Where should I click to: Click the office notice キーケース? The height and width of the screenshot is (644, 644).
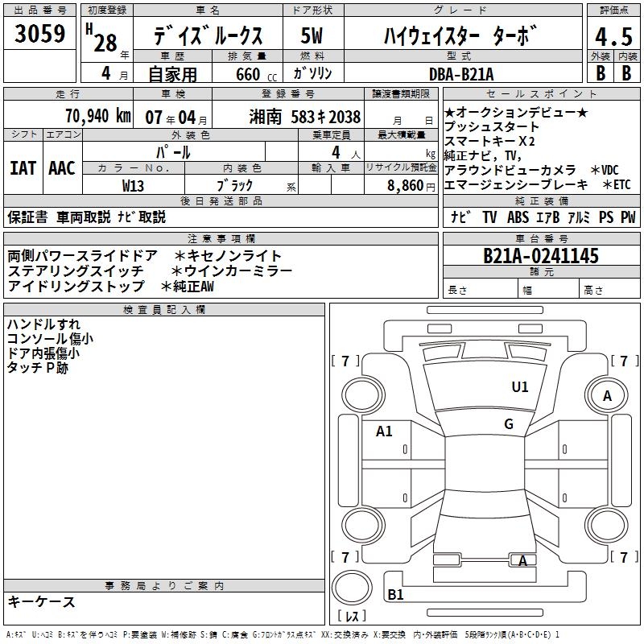click(42, 601)
